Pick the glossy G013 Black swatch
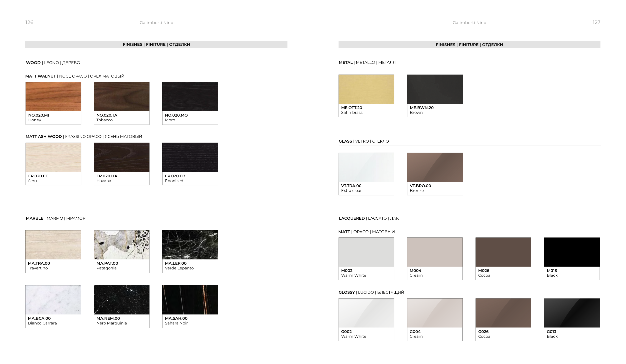This screenshot has height=364, width=626. [572, 313]
